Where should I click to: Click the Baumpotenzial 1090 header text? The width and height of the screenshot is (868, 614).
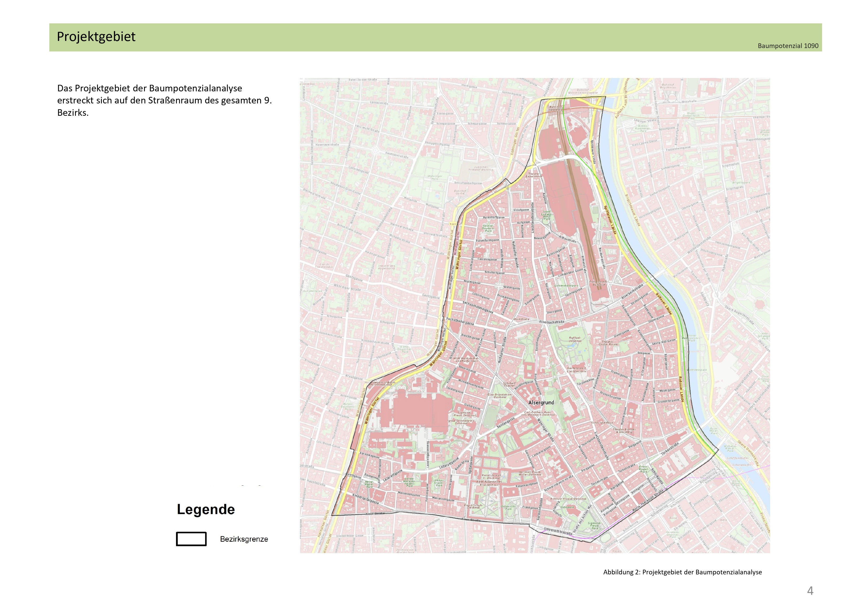(788, 46)
